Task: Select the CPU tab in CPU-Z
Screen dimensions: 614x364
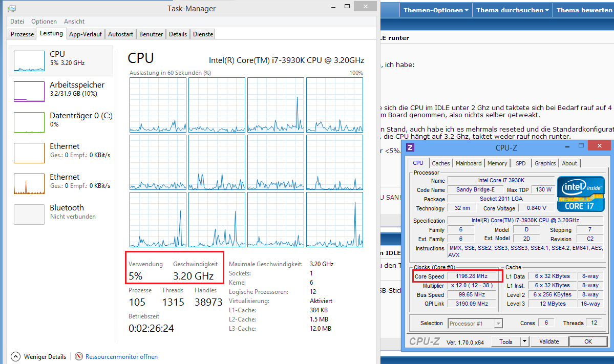Action: 418,163
